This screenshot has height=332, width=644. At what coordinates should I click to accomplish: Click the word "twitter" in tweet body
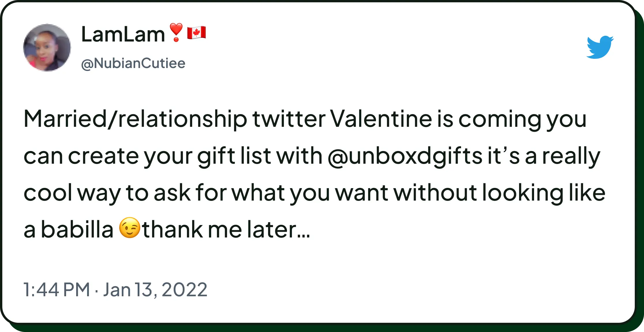pyautogui.click(x=289, y=119)
